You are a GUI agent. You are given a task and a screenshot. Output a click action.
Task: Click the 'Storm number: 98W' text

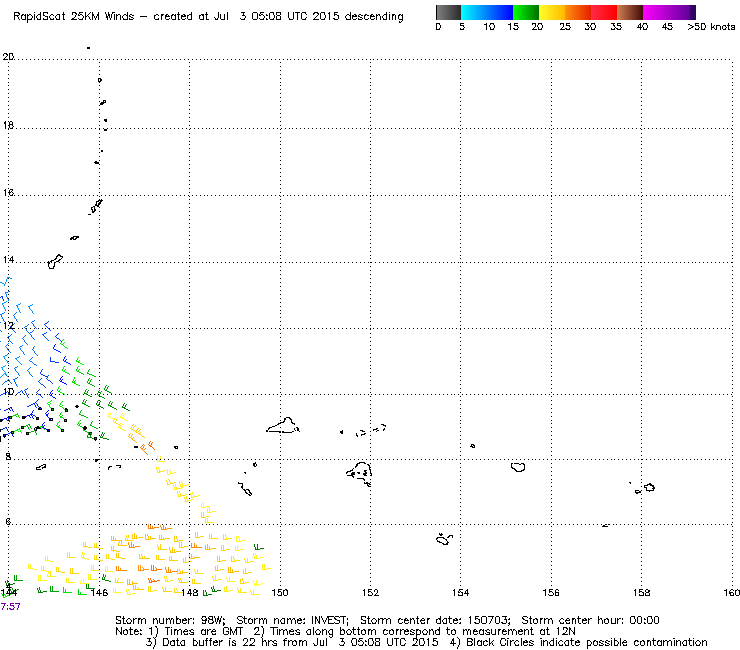(x=169, y=620)
